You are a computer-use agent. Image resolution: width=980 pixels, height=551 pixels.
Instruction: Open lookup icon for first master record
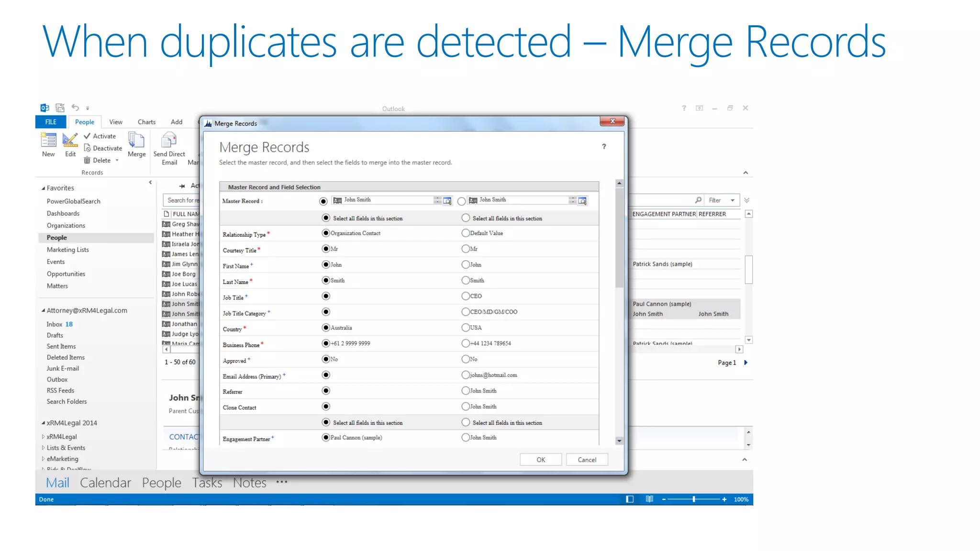click(447, 201)
